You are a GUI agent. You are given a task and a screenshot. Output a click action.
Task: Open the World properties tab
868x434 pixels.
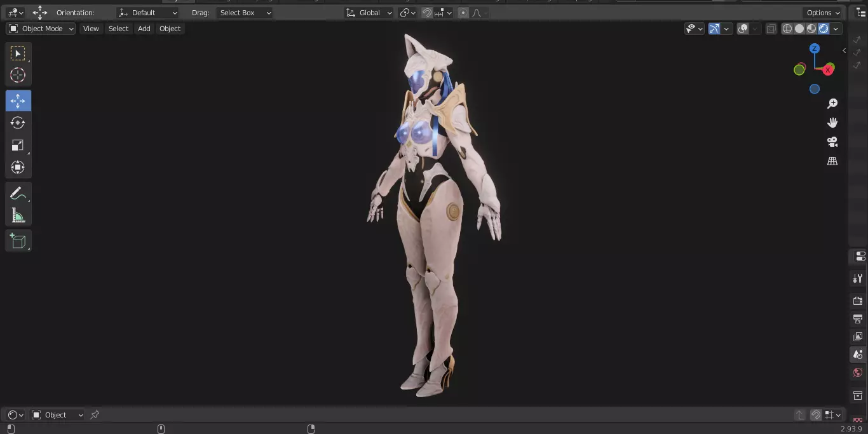[858, 372]
